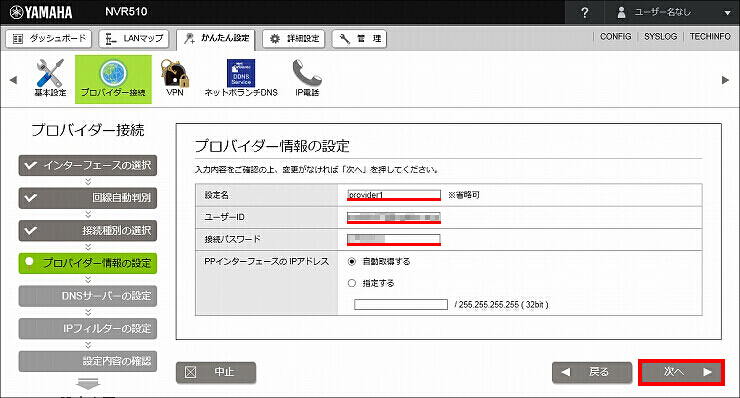The image size is (740, 398).
Task: Go to IPフィルターの設定 step
Action: tap(88, 328)
